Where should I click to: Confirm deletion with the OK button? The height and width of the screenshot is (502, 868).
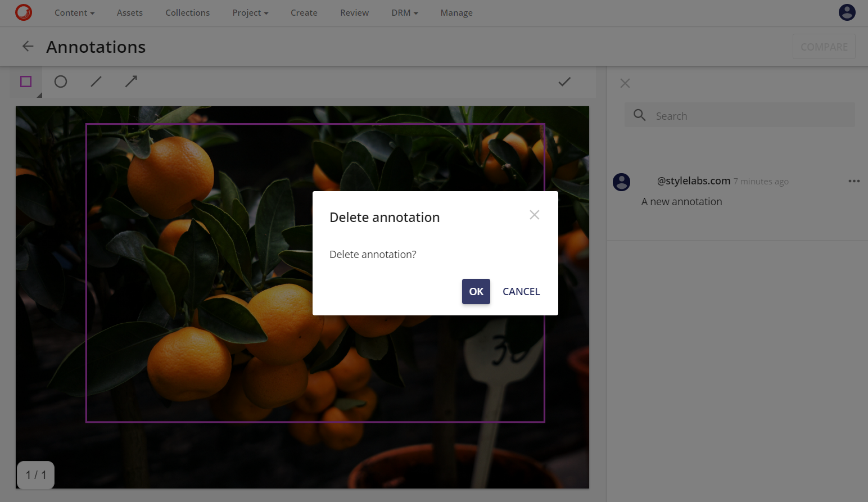click(476, 291)
